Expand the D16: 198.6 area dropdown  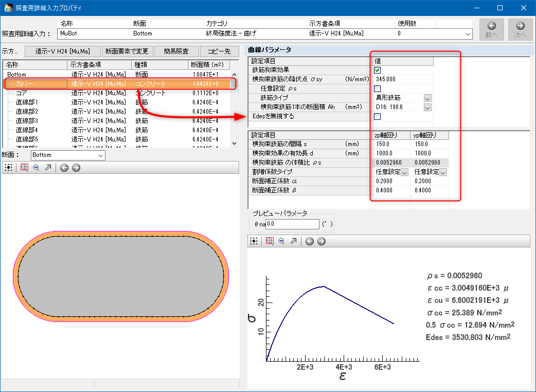pos(427,107)
